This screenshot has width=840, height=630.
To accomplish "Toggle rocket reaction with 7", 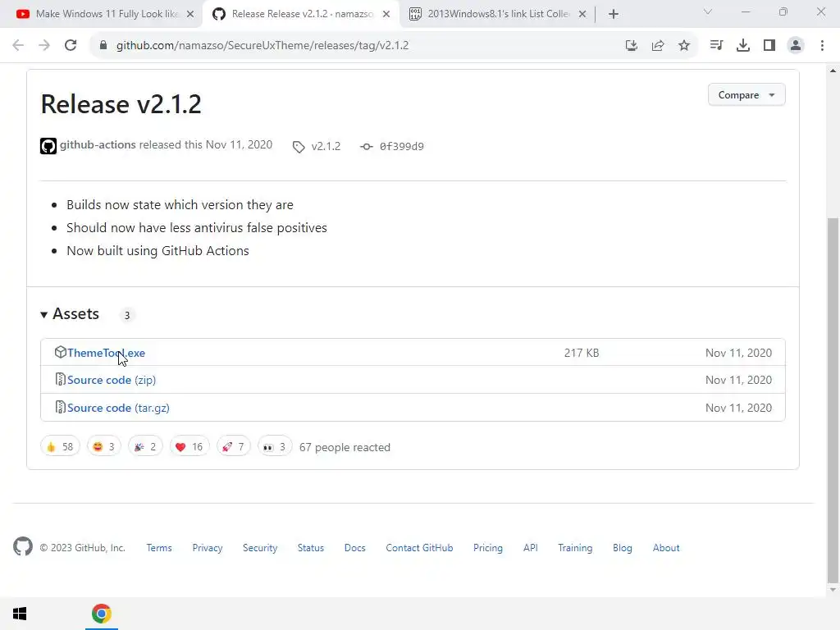I will (x=234, y=447).
